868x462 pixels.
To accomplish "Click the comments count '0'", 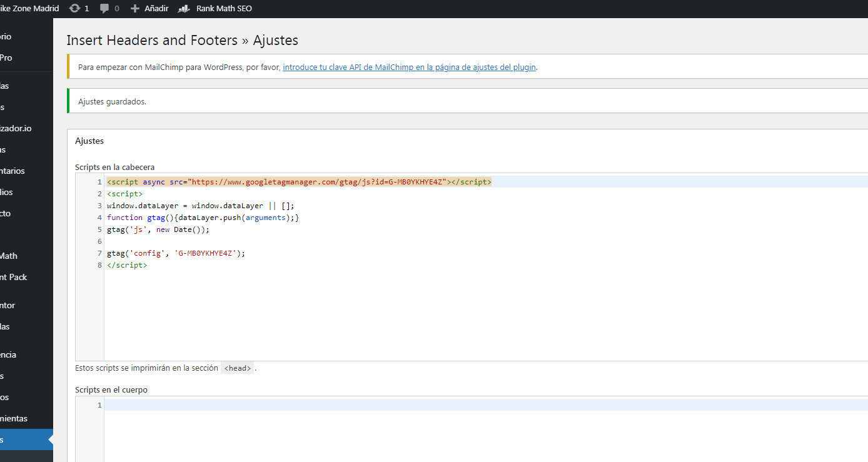I will click(117, 9).
